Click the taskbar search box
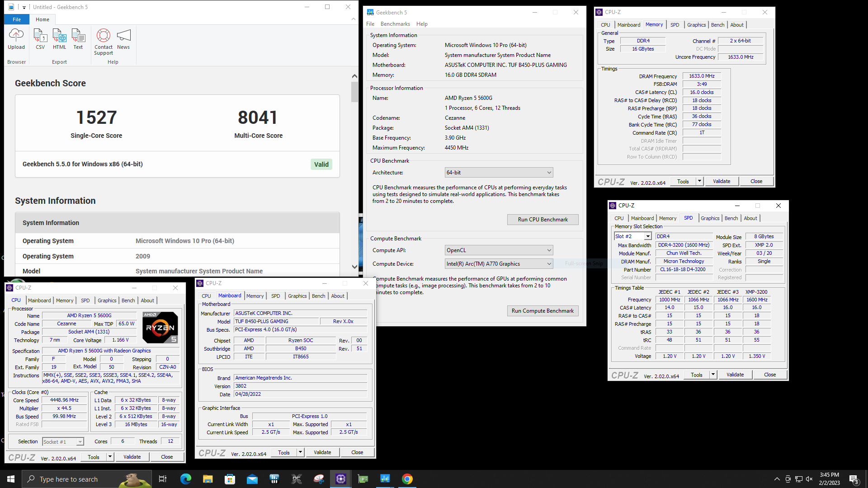 point(87,479)
